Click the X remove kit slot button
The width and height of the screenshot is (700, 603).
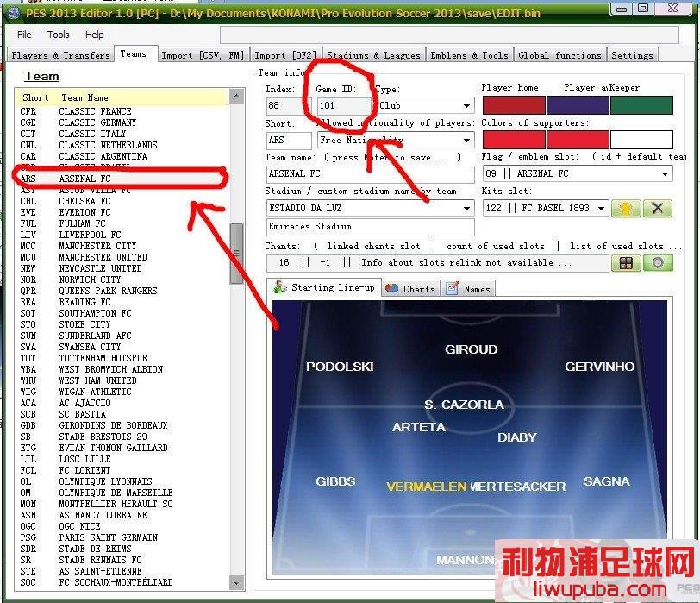pyautogui.click(x=658, y=209)
